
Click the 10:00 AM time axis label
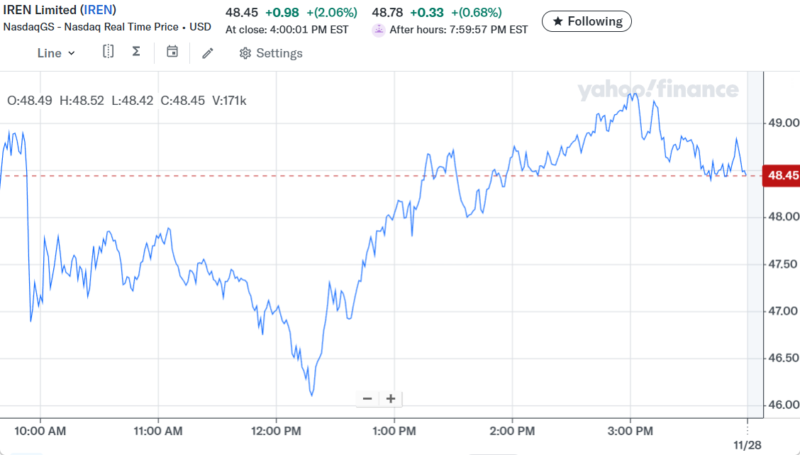click(x=40, y=431)
